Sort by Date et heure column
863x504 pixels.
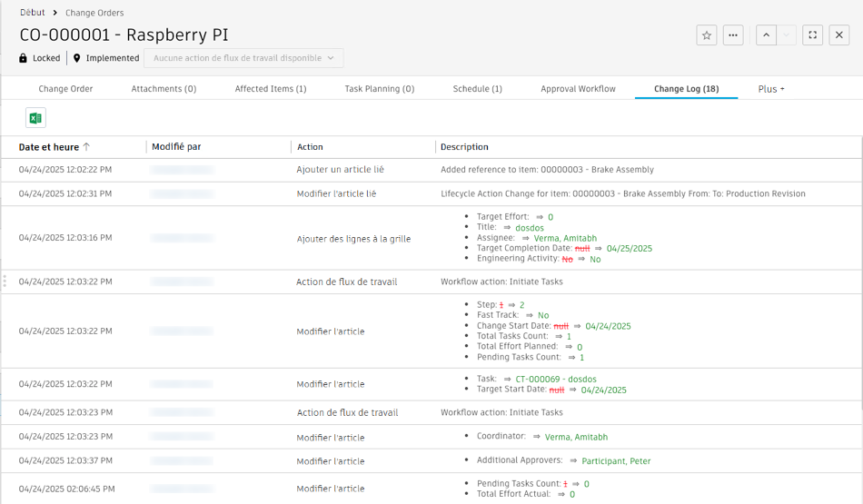point(49,147)
